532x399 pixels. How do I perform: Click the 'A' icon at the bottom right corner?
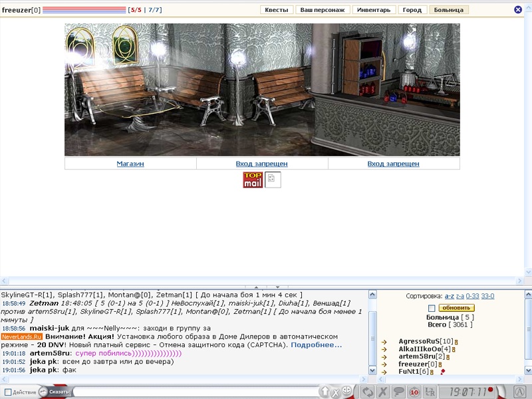pos(519,392)
